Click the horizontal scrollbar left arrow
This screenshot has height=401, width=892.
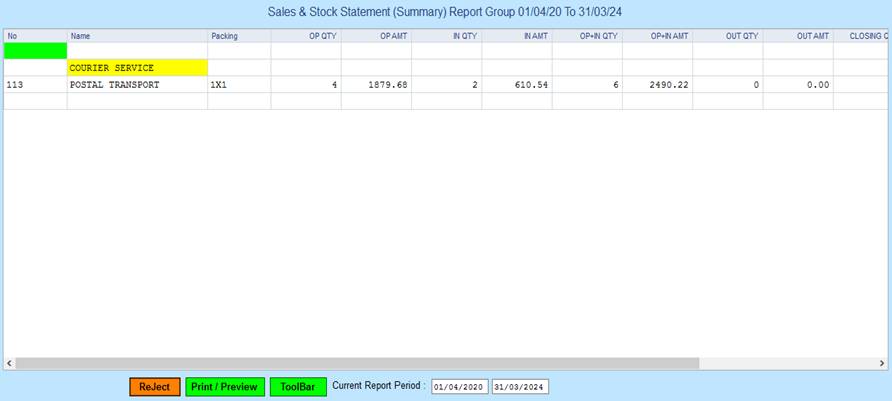(x=10, y=362)
